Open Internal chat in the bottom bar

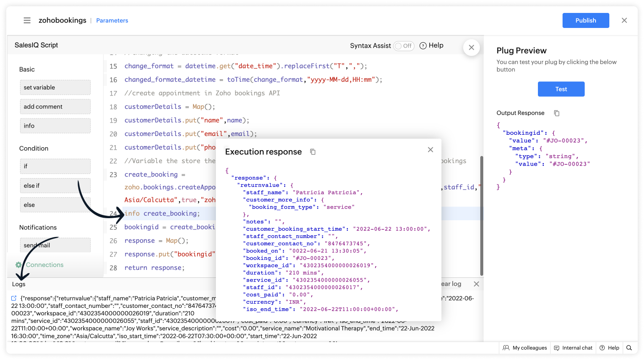point(573,348)
